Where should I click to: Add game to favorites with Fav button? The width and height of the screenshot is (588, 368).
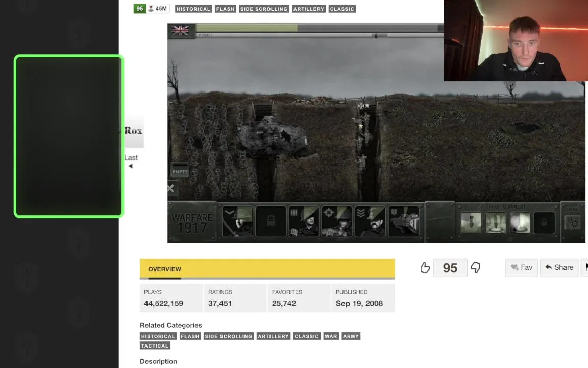pos(521,267)
